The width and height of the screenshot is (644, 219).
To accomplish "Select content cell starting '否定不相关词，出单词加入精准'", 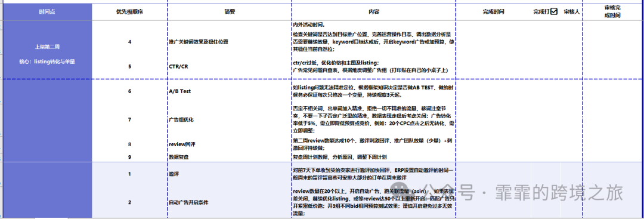I will (374, 119).
